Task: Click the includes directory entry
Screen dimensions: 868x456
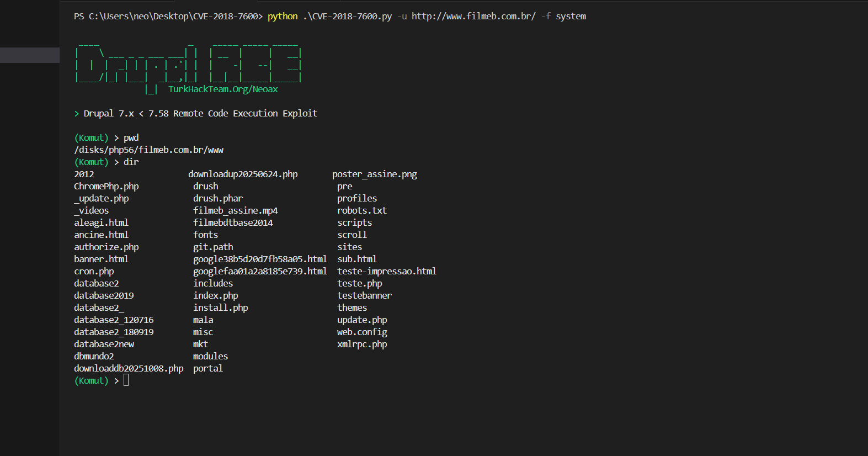Action: click(x=213, y=284)
